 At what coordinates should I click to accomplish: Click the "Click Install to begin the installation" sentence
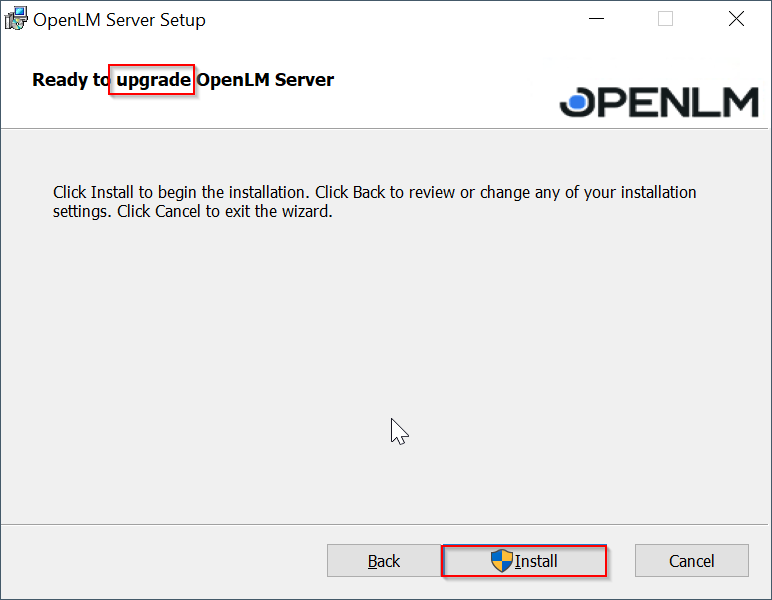[x=182, y=192]
